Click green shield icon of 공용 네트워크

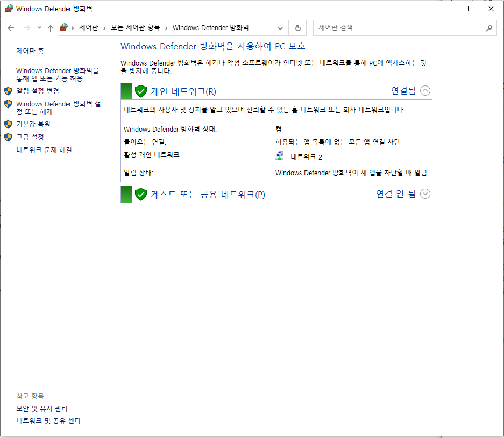pyautogui.click(x=141, y=195)
